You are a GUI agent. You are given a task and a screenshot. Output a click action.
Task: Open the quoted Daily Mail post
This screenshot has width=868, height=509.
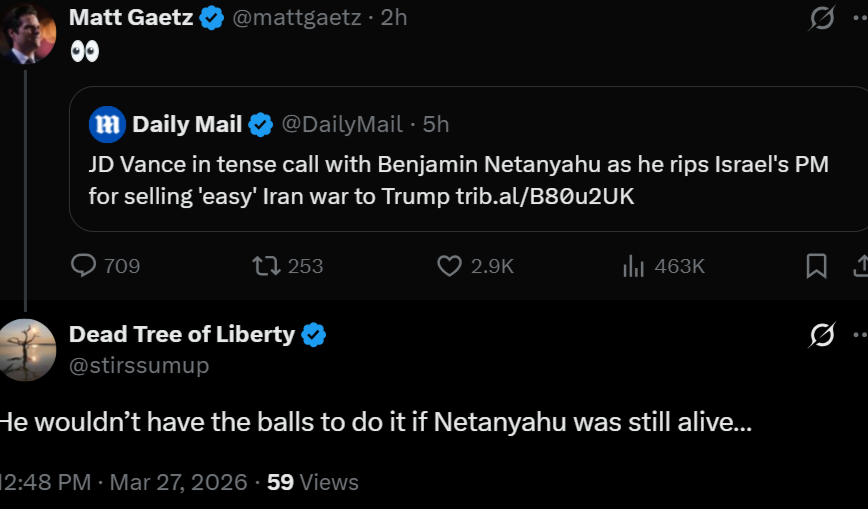[460, 180]
